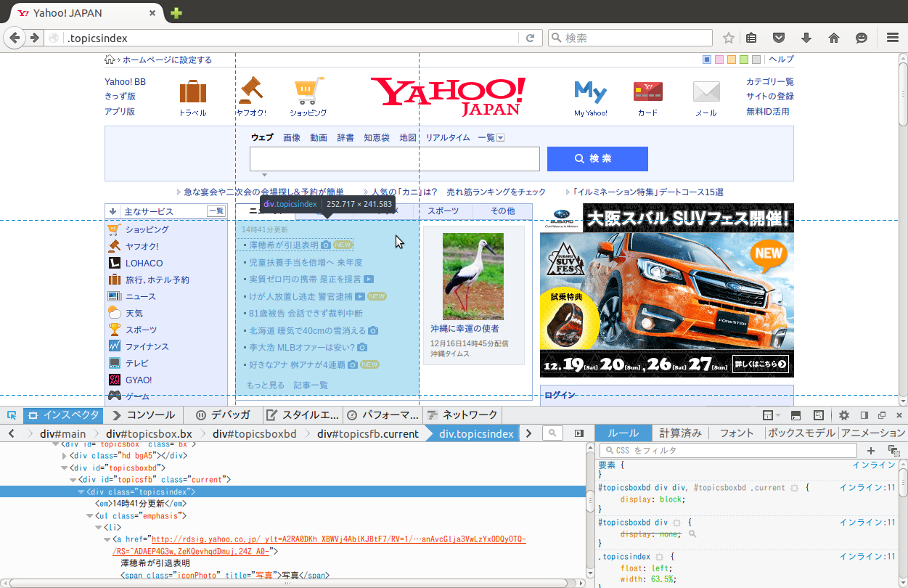Open the Hello chat smiley icon

pos(862,38)
